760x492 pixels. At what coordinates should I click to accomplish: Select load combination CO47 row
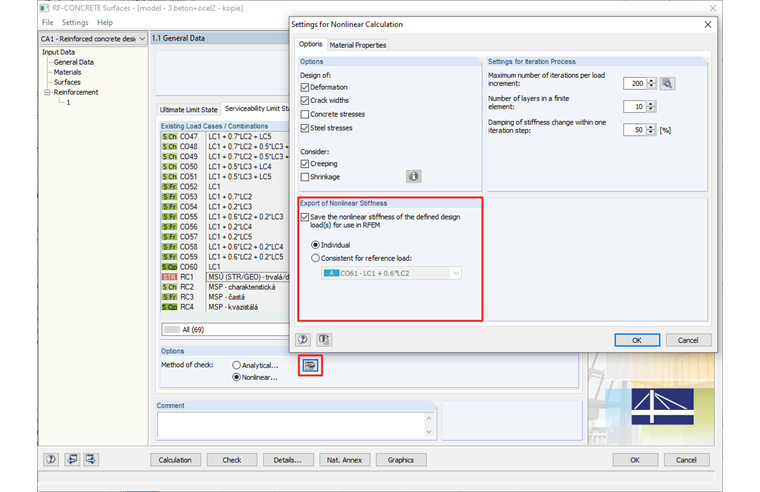pyautogui.click(x=225, y=137)
